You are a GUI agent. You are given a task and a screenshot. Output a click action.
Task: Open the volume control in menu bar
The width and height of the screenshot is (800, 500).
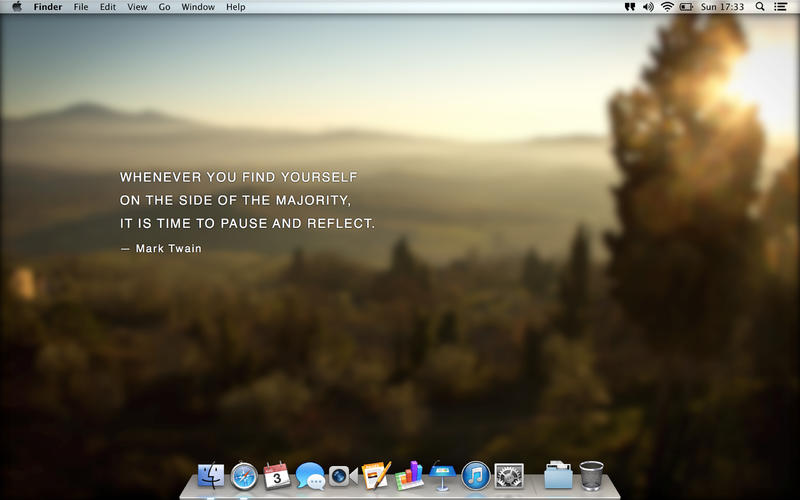pyautogui.click(x=648, y=7)
